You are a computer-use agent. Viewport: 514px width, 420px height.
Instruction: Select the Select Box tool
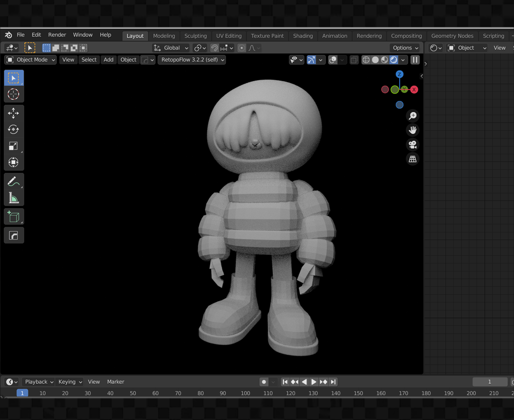tap(14, 78)
